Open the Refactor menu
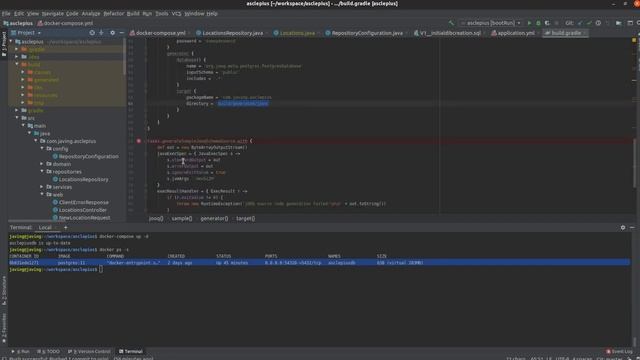Screen dimensions: 640x360 click(113, 13)
